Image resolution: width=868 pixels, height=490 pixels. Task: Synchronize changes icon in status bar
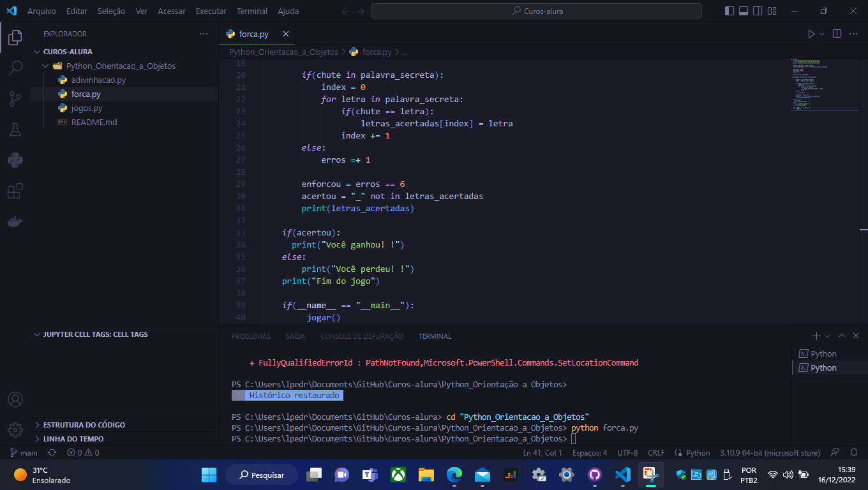pyautogui.click(x=52, y=452)
